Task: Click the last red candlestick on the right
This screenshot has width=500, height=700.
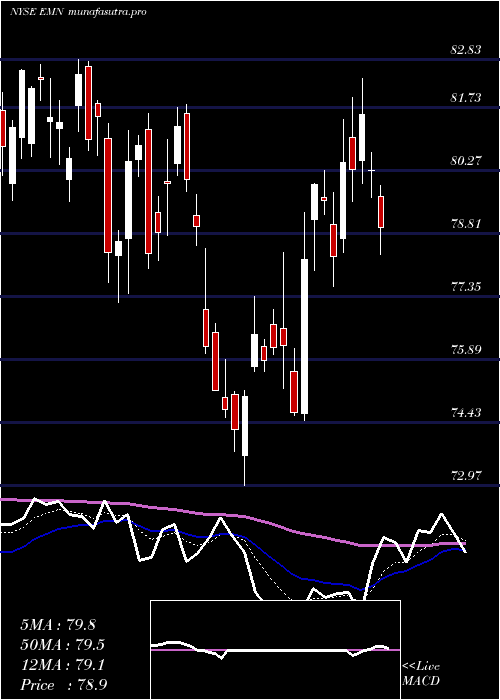Action: pyautogui.click(x=381, y=212)
